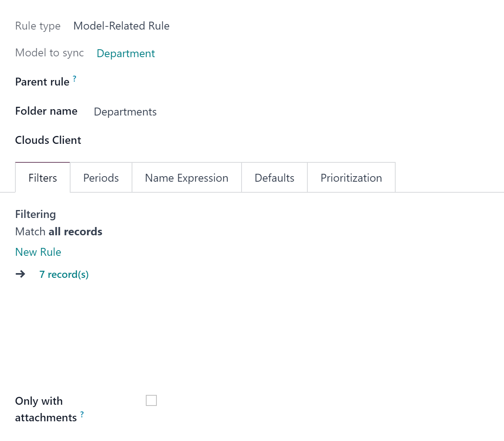Go to the Prioritization tab

(351, 178)
